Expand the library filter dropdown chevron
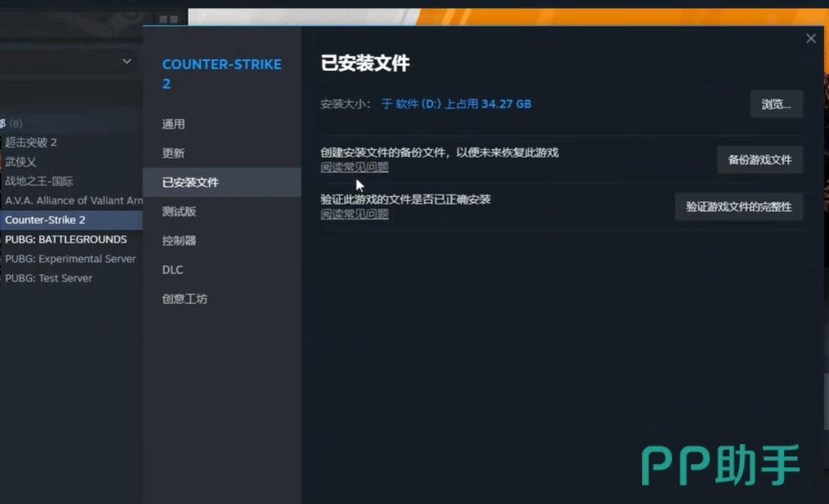 point(127,61)
